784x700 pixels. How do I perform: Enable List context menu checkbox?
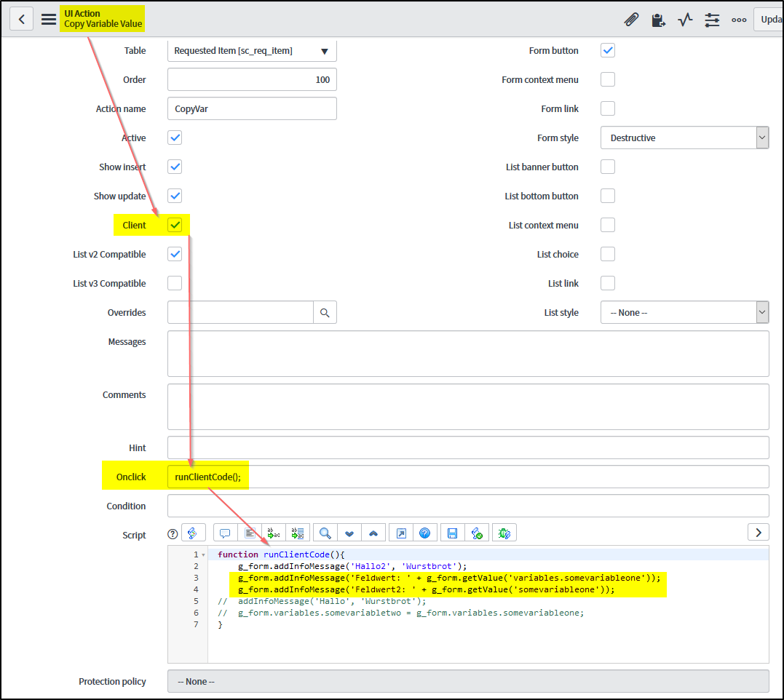coord(608,225)
